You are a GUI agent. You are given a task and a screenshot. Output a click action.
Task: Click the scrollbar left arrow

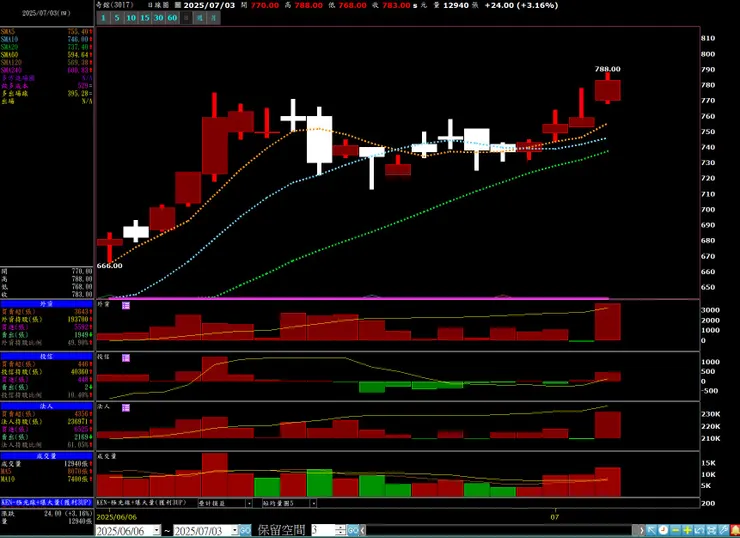pos(363,530)
